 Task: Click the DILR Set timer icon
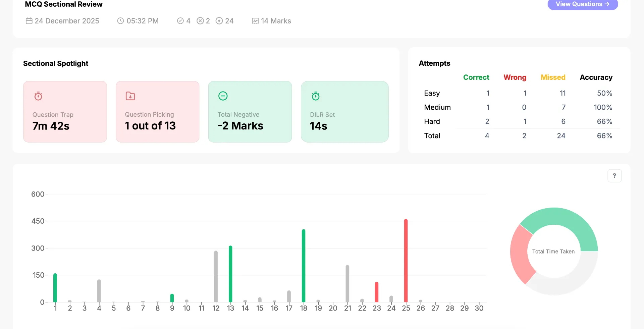point(316,96)
